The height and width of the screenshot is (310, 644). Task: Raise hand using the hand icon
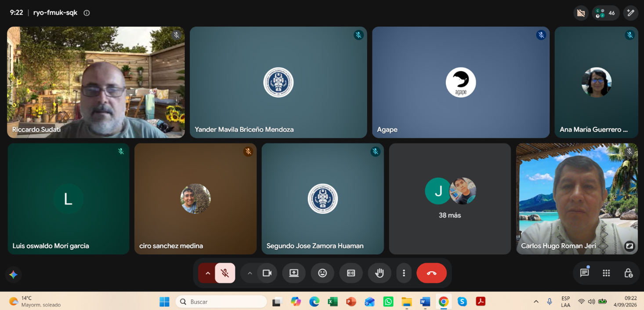click(380, 273)
